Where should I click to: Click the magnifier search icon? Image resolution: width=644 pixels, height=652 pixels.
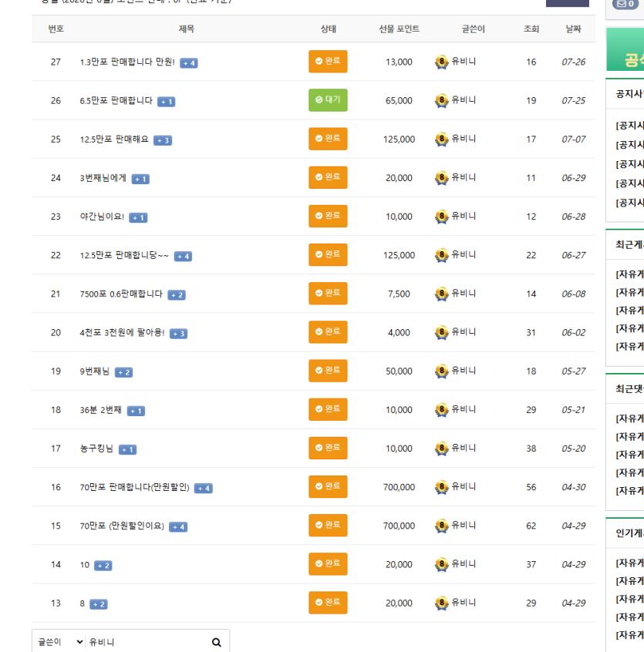[216, 643]
